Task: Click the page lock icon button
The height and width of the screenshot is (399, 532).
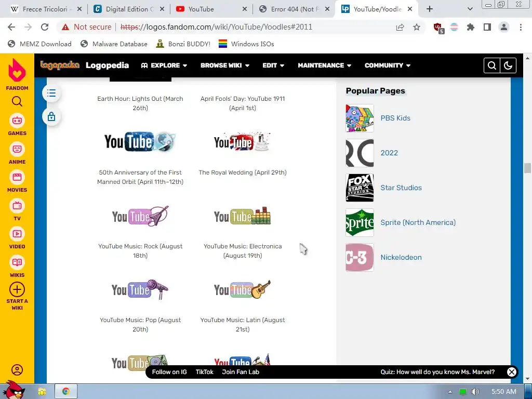Action: (x=51, y=117)
